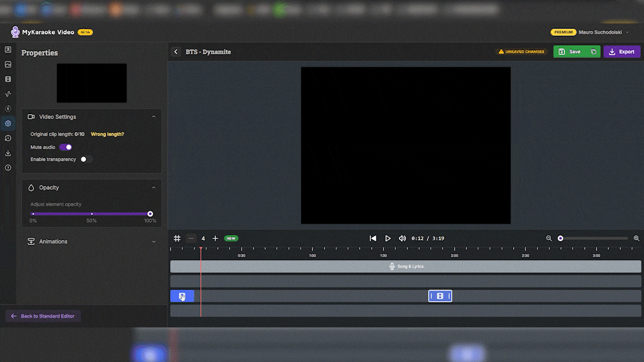Click the Export button
Viewport: 644px width, 362px height.
coord(622,52)
